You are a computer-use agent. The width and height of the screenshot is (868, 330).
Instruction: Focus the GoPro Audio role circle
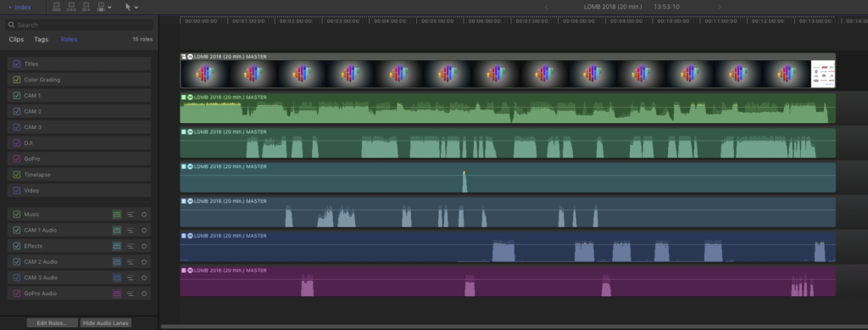144,294
